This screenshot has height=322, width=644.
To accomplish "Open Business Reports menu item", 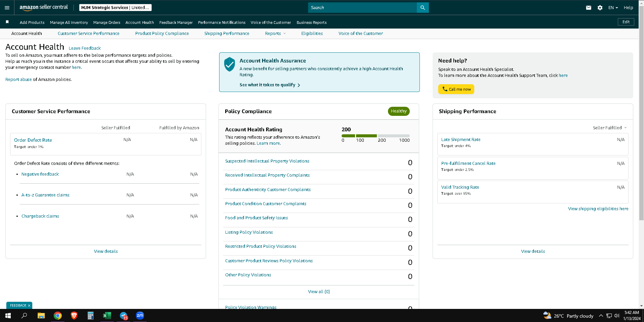I will pos(311,22).
